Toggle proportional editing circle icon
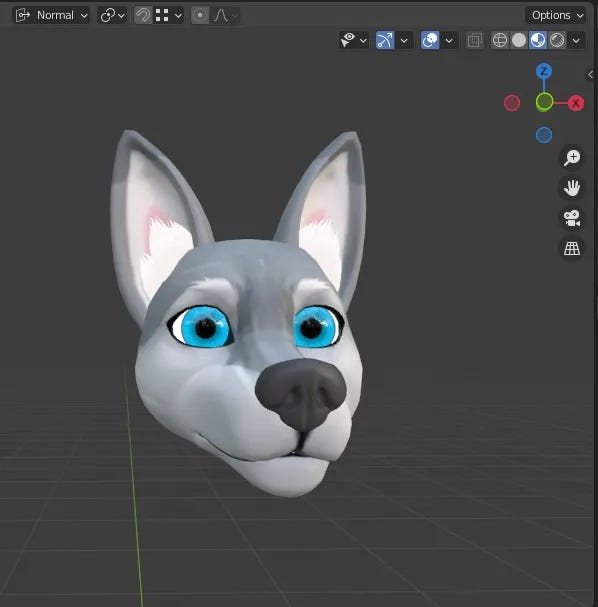 (200, 15)
